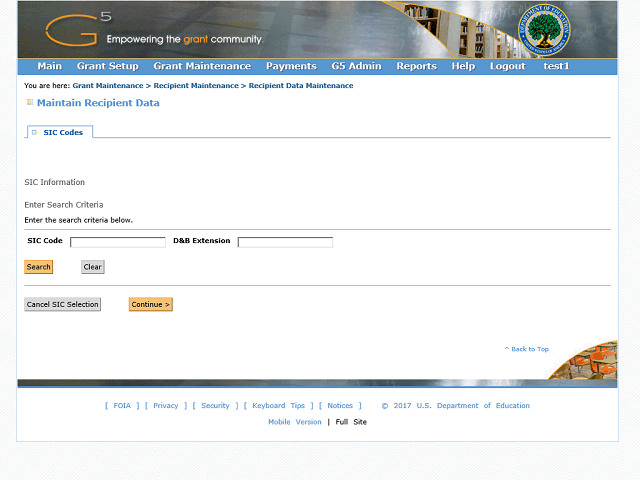Select the SIC Codes tab
Image resolution: width=640 pixels, height=480 pixels.
tap(60, 132)
